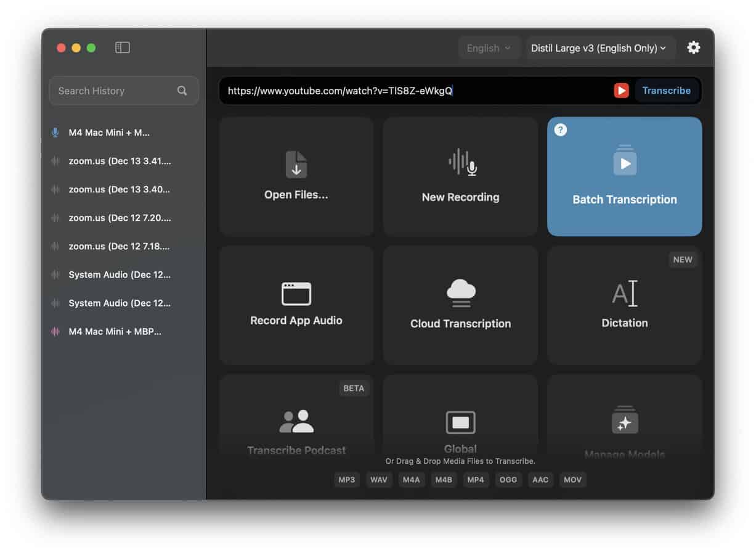Toggle the sidebar visibility icon

(x=123, y=47)
